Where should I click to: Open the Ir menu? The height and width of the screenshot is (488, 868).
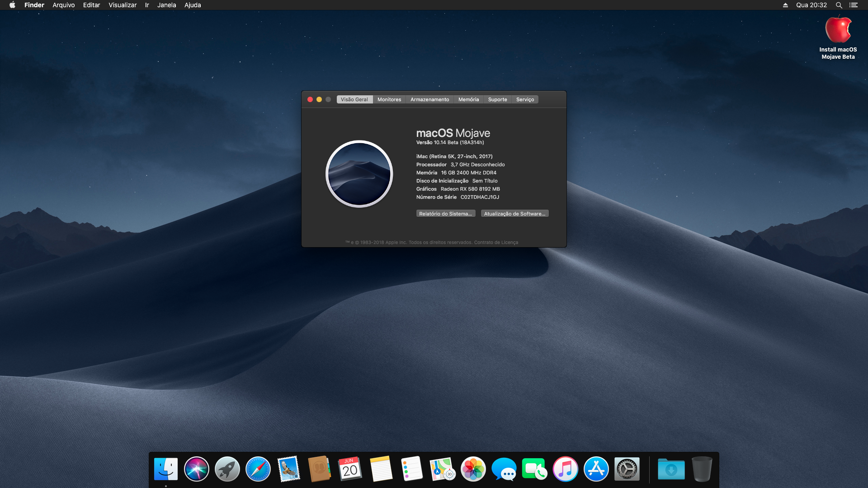[147, 5]
